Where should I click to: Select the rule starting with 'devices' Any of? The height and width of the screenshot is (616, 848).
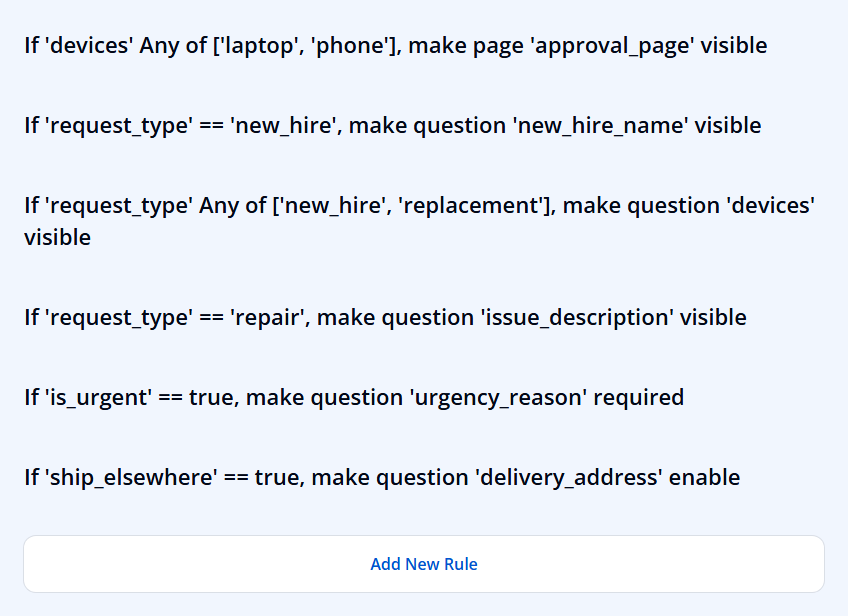(395, 45)
